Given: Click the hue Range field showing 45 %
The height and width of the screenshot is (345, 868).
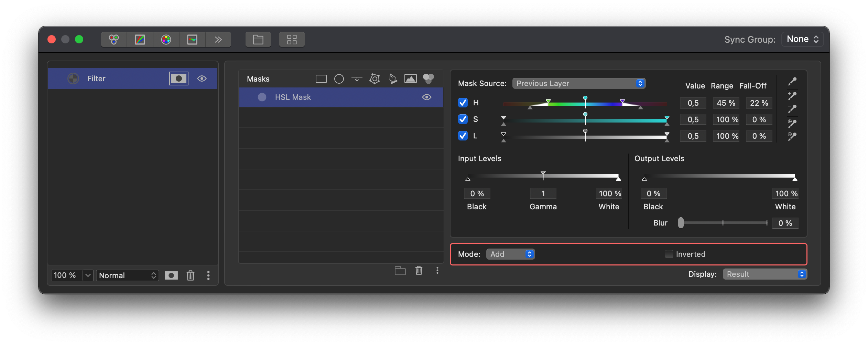Looking at the screenshot, I should (726, 103).
